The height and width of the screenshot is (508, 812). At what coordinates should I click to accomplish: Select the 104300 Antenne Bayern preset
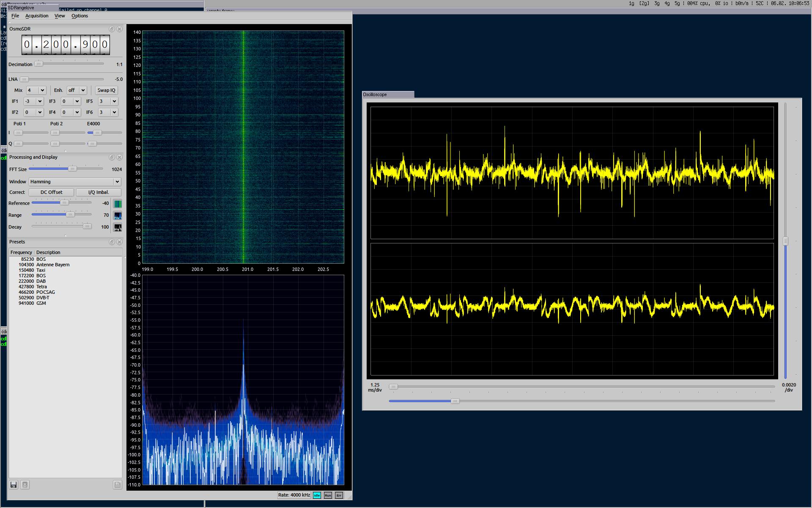65,265
